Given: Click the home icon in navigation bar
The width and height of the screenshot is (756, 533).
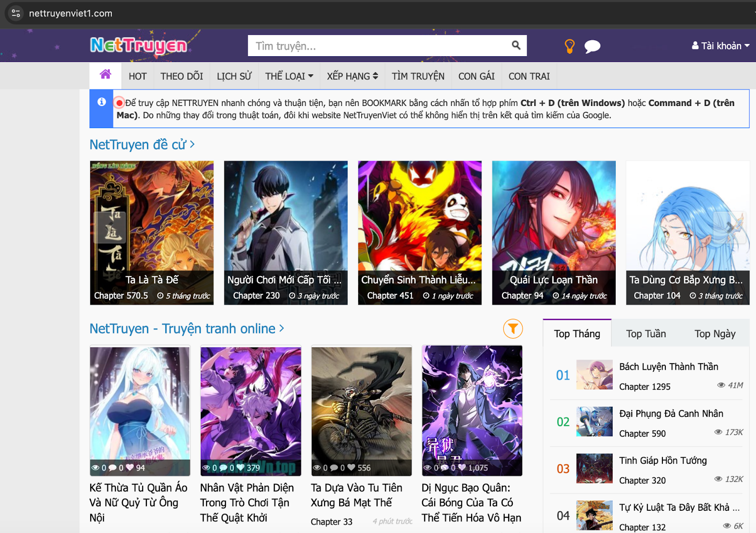Looking at the screenshot, I should pyautogui.click(x=105, y=75).
